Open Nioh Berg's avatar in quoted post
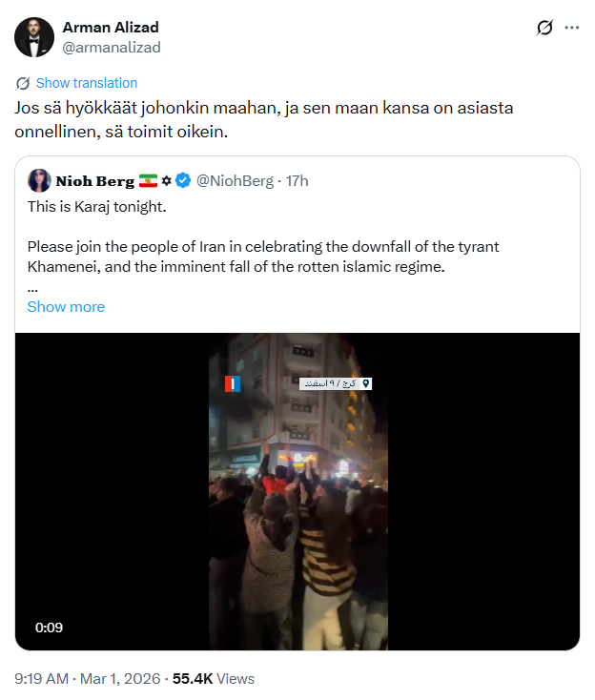This screenshot has width=595, height=700. tap(39, 180)
